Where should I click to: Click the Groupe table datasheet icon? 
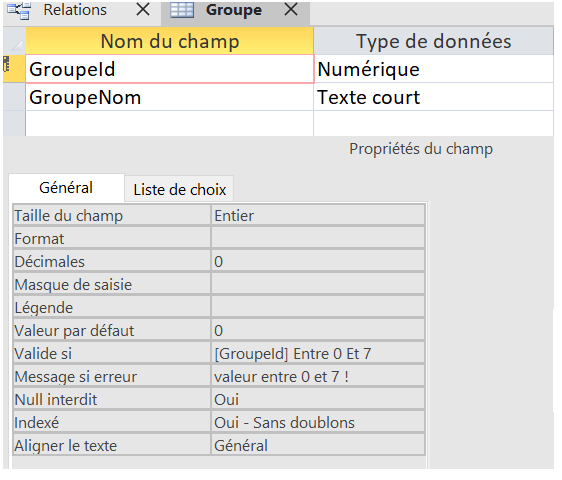click(182, 10)
